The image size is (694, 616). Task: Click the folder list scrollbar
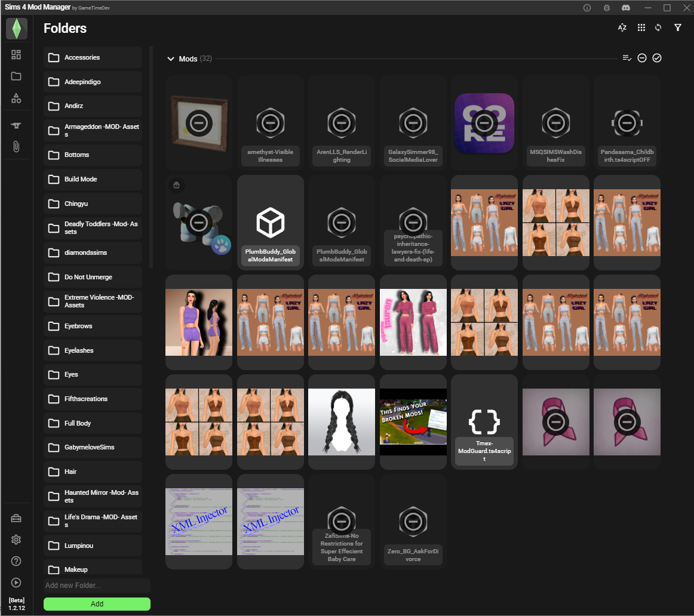pyautogui.click(x=151, y=157)
